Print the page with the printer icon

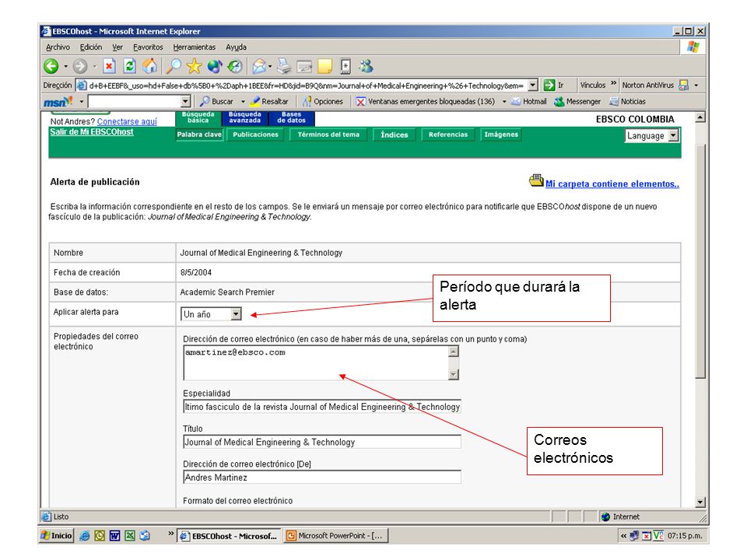click(284, 66)
